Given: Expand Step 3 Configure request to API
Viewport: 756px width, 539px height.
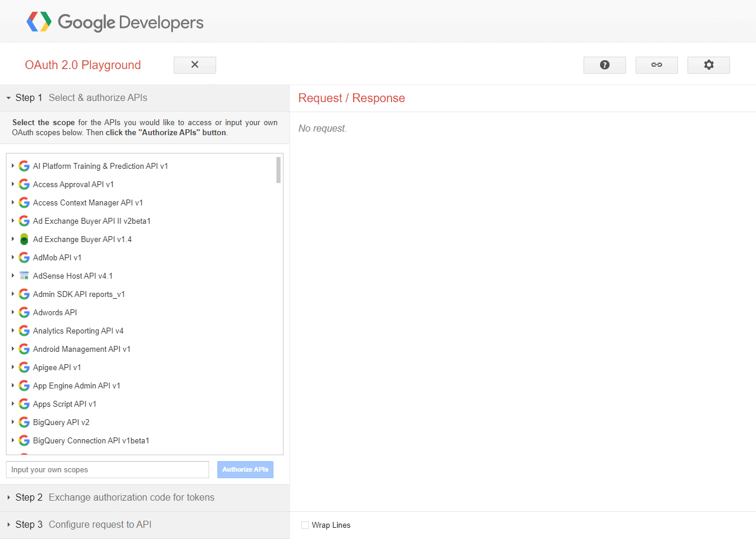Looking at the screenshot, I should [145, 525].
